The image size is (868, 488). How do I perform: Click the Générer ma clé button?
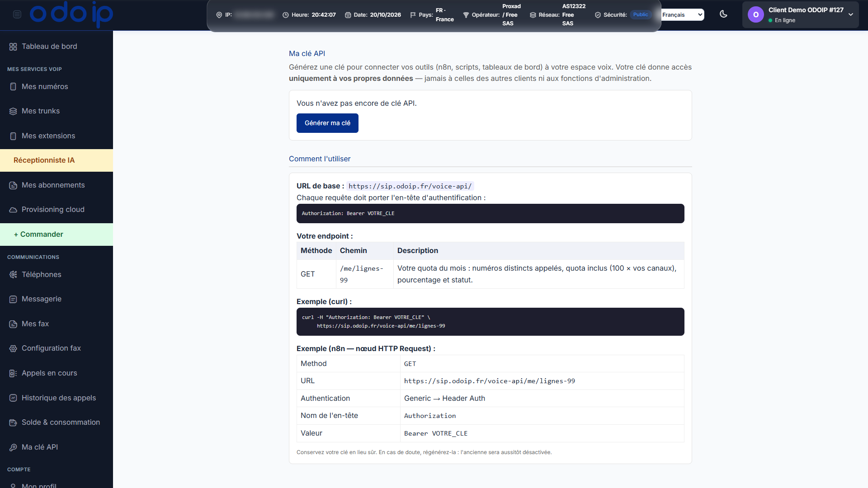[x=327, y=123]
